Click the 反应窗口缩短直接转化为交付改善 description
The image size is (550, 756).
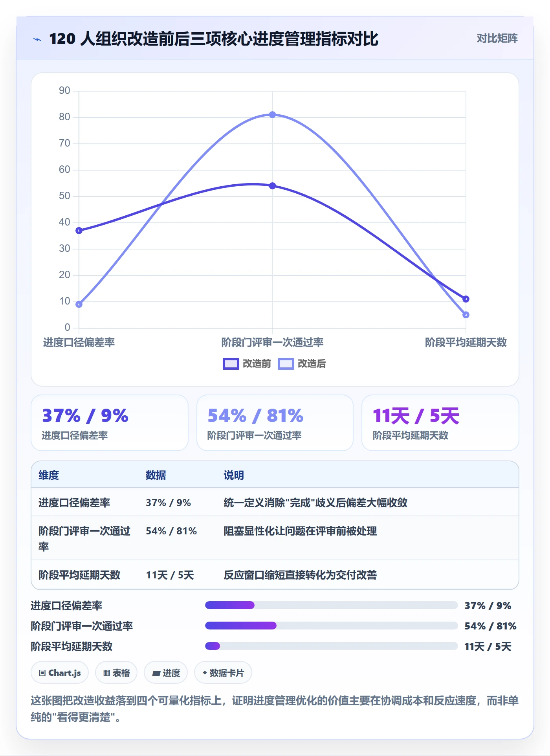[x=300, y=575]
